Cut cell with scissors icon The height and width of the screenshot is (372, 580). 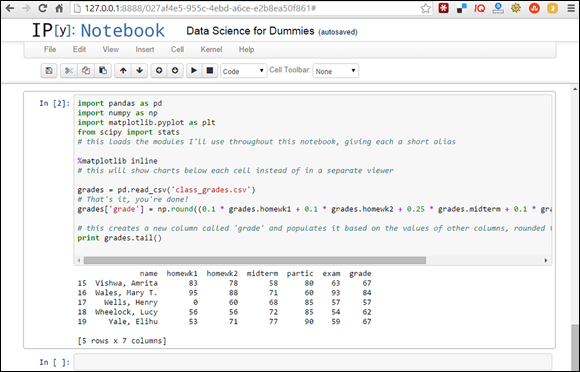(69, 71)
